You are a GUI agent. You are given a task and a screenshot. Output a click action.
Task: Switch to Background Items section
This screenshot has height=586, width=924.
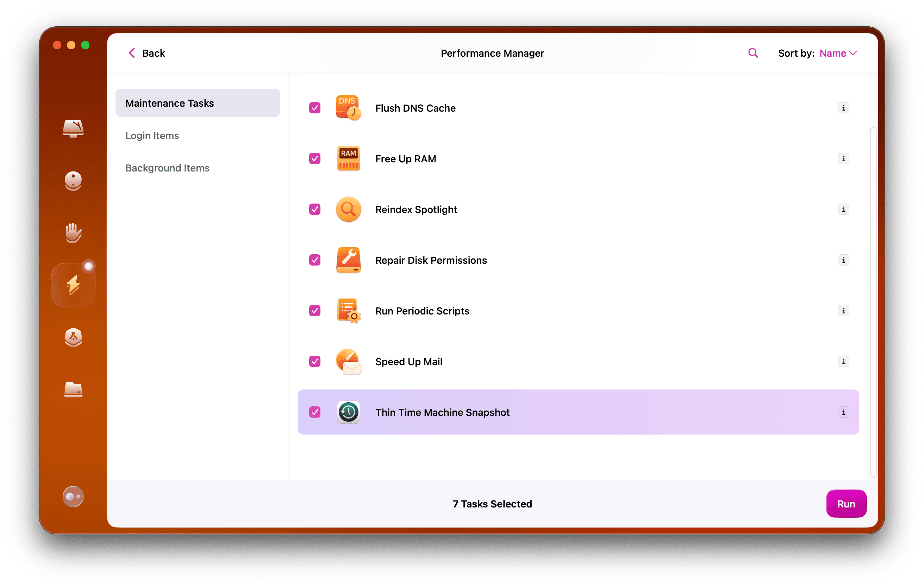pyautogui.click(x=167, y=168)
